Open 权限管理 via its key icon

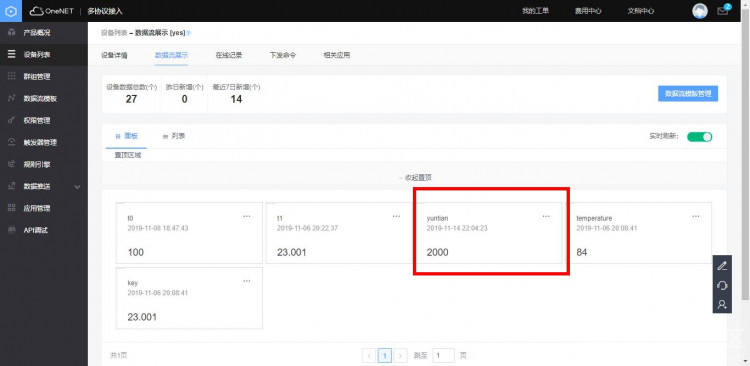[12, 121]
